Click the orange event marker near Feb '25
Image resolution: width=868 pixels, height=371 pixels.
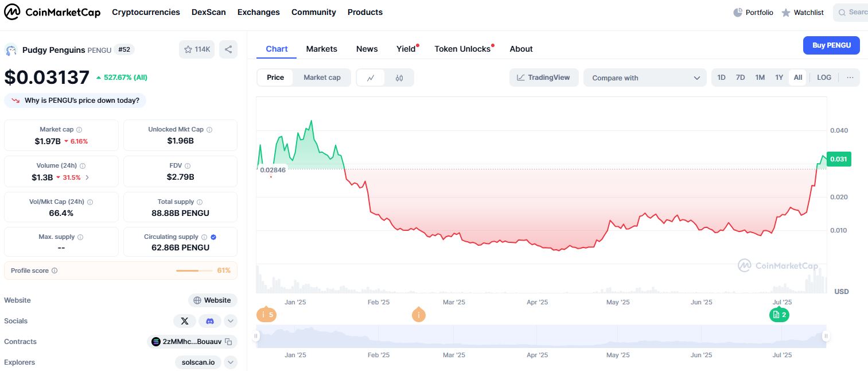point(419,315)
